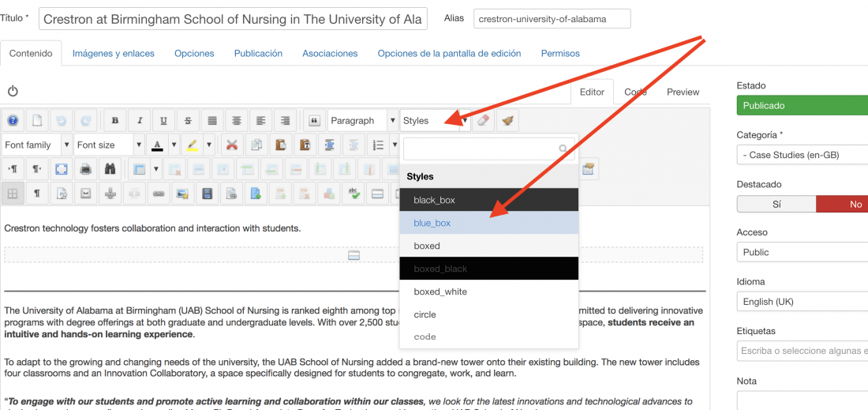This screenshot has height=410, width=868.
Task: Click the eraser remove format icon
Action: 483,120
